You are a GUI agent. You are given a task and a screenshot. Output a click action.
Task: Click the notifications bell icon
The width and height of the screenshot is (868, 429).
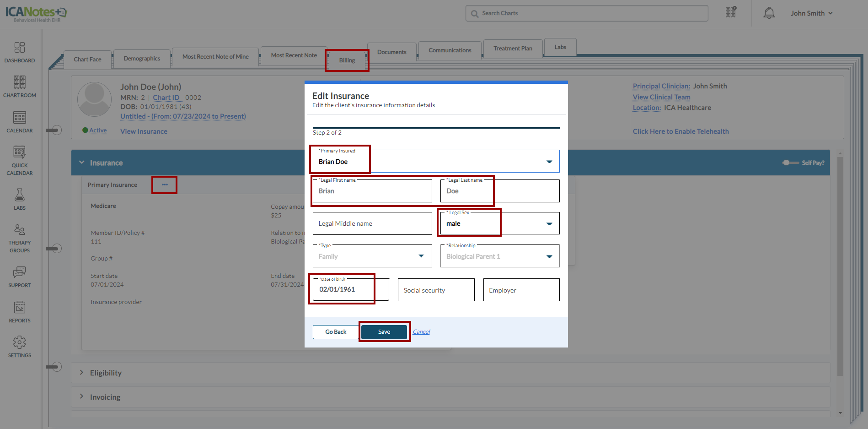click(x=769, y=13)
